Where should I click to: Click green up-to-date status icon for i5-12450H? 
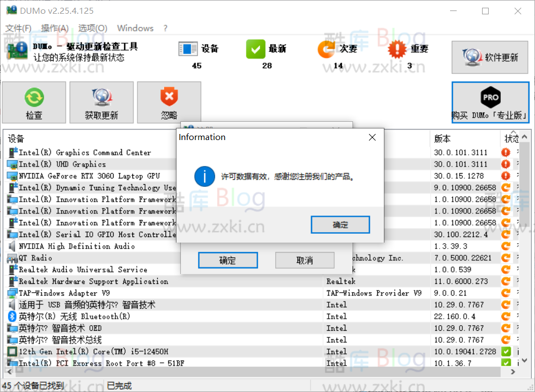pos(505,352)
